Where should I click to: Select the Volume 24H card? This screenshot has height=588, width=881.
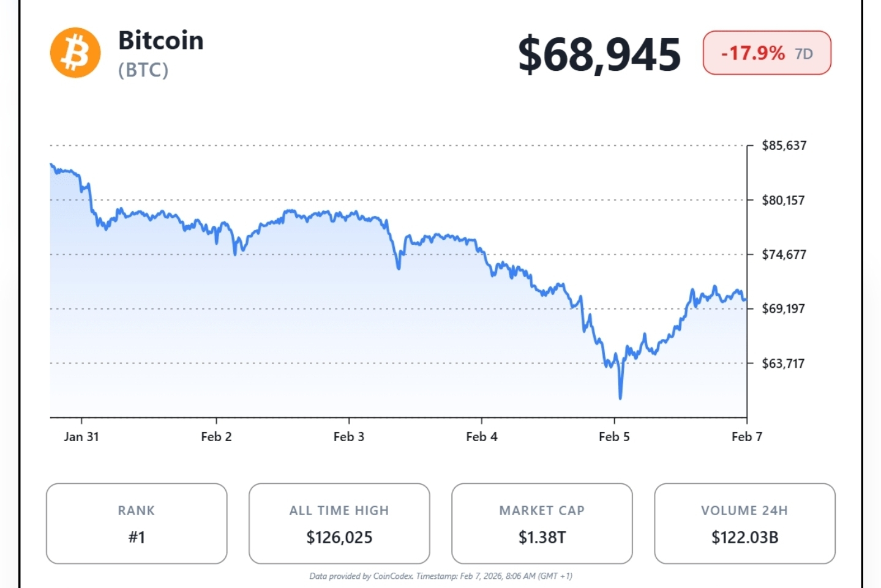(x=744, y=524)
